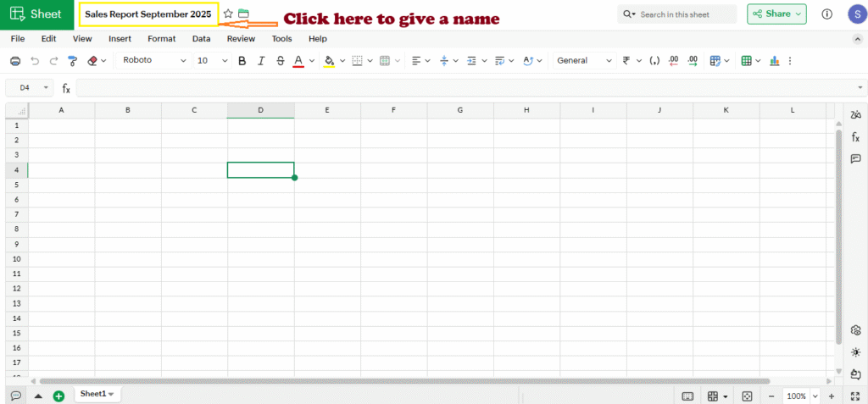Open the Insert menu
The height and width of the screenshot is (404, 868).
tap(120, 39)
